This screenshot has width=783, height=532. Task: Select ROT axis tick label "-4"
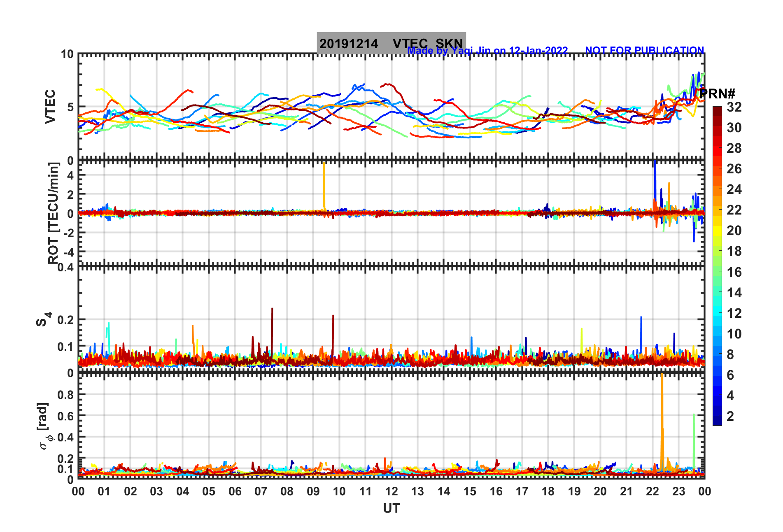(x=68, y=252)
